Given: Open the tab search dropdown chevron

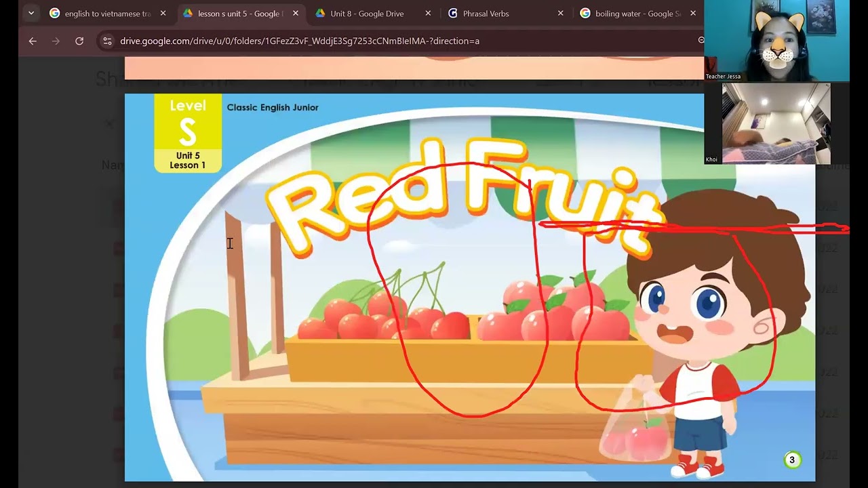Looking at the screenshot, I should pyautogui.click(x=31, y=13).
